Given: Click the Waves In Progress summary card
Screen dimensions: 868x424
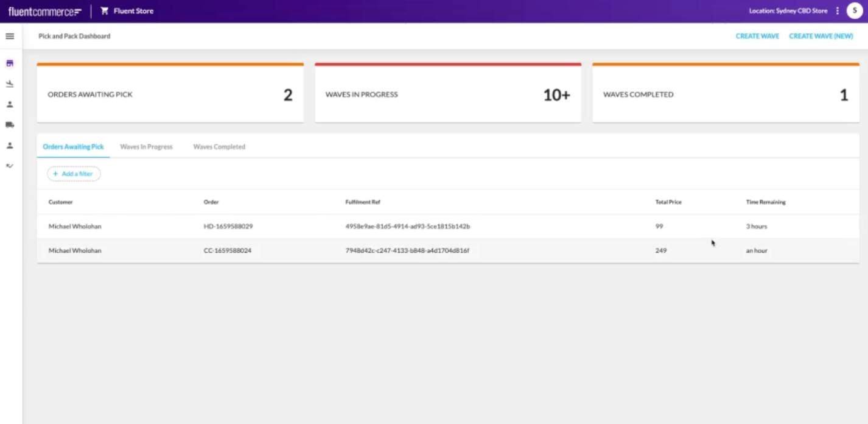Looking at the screenshot, I should [447, 94].
